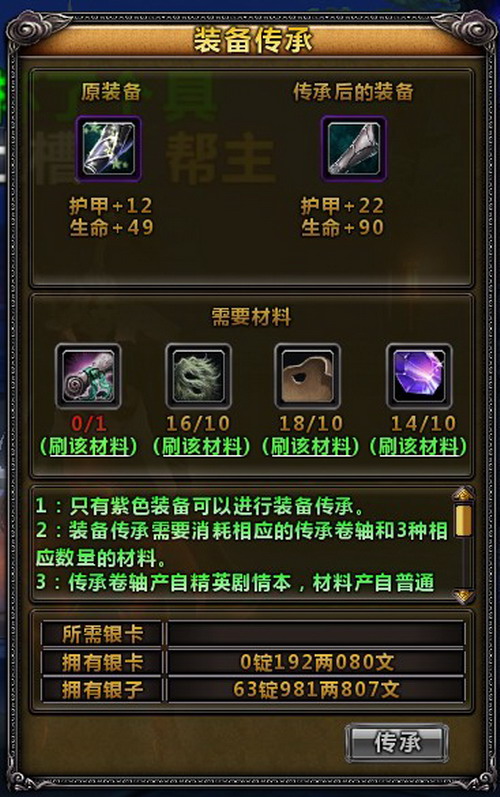The height and width of the screenshot is (797, 500).
Task: Click the brown leather hide material icon
Action: click(x=307, y=376)
